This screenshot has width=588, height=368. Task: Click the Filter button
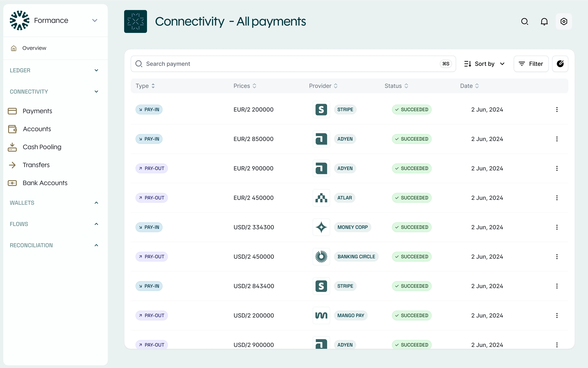coord(531,64)
